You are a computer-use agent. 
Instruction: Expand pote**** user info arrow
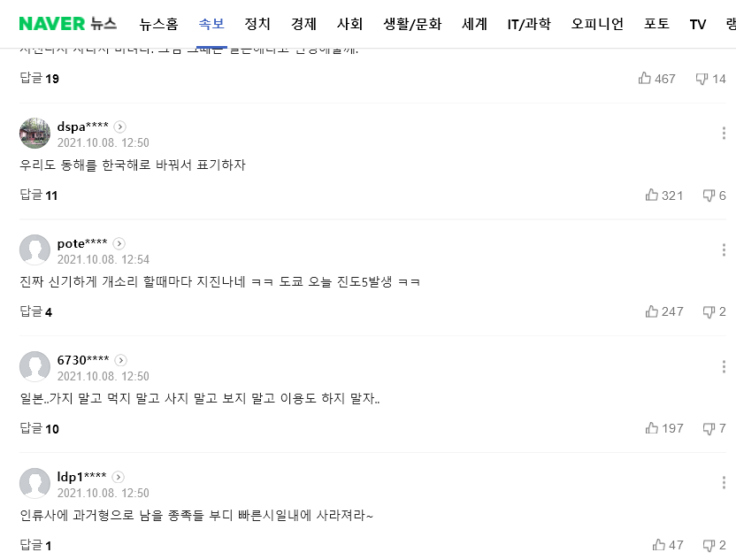(x=119, y=243)
